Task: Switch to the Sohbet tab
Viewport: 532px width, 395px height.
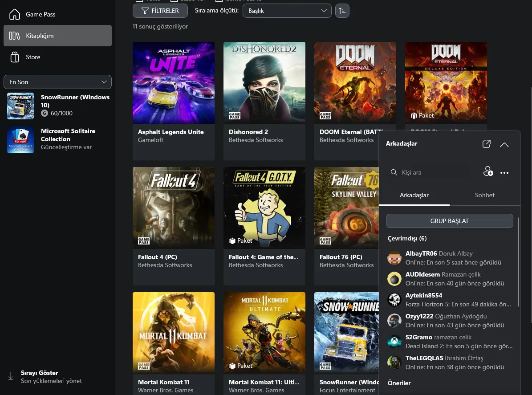Action: point(484,195)
